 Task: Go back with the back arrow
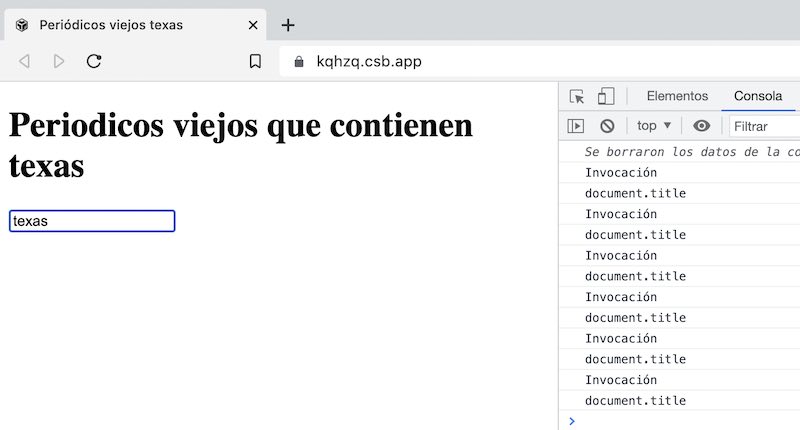pyautogui.click(x=25, y=61)
